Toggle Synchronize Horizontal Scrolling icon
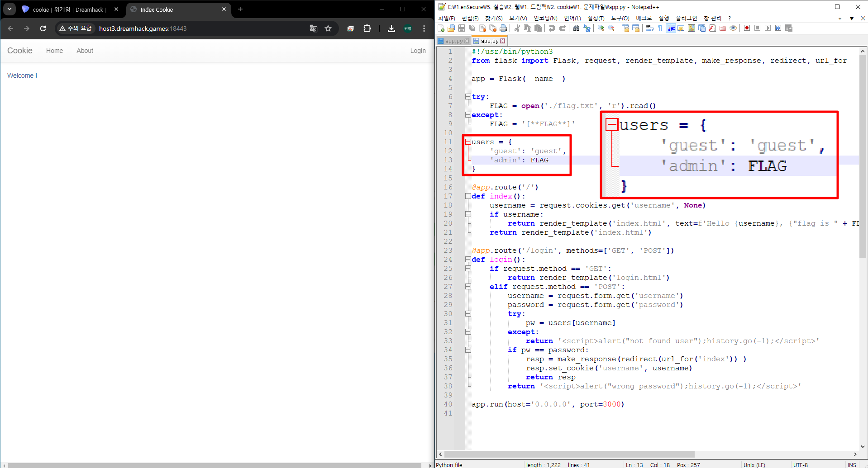Image resolution: width=868 pixels, height=468 pixels. click(636, 28)
